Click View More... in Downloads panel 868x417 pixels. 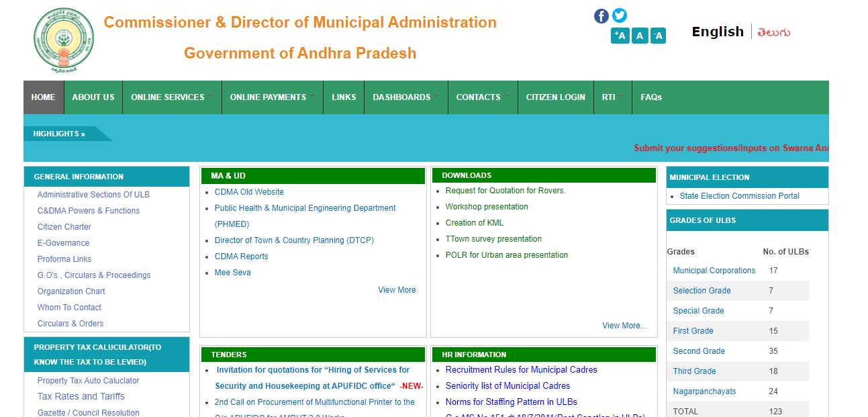coord(624,326)
